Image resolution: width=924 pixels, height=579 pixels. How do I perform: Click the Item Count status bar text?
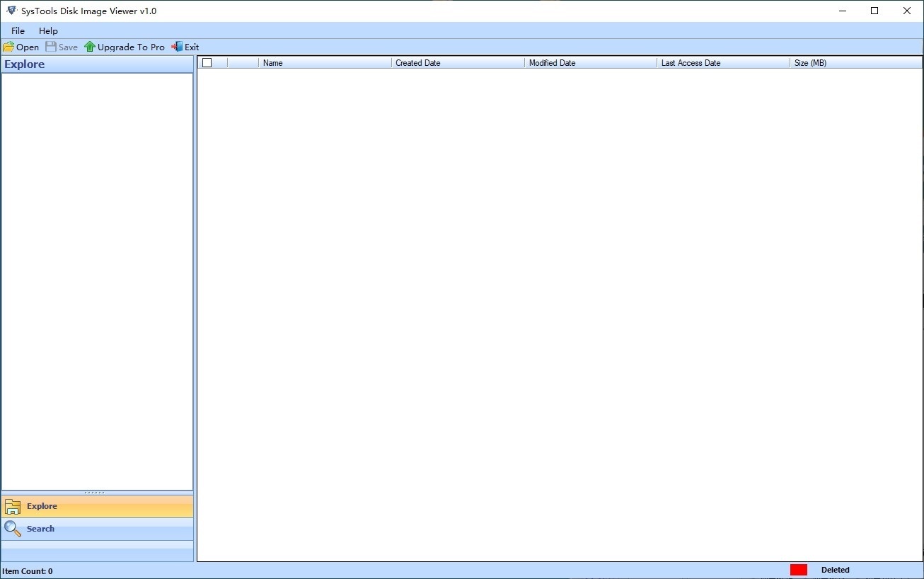pos(28,571)
